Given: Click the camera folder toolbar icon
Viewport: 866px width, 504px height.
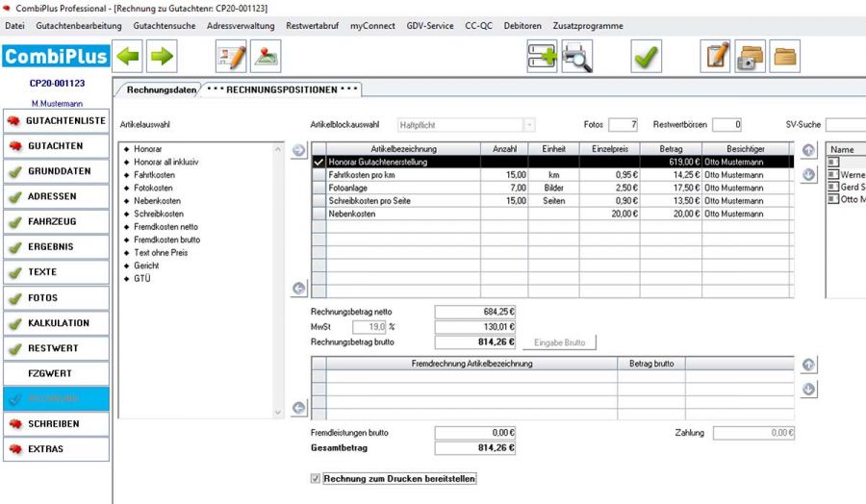Looking at the screenshot, I should coord(751,57).
